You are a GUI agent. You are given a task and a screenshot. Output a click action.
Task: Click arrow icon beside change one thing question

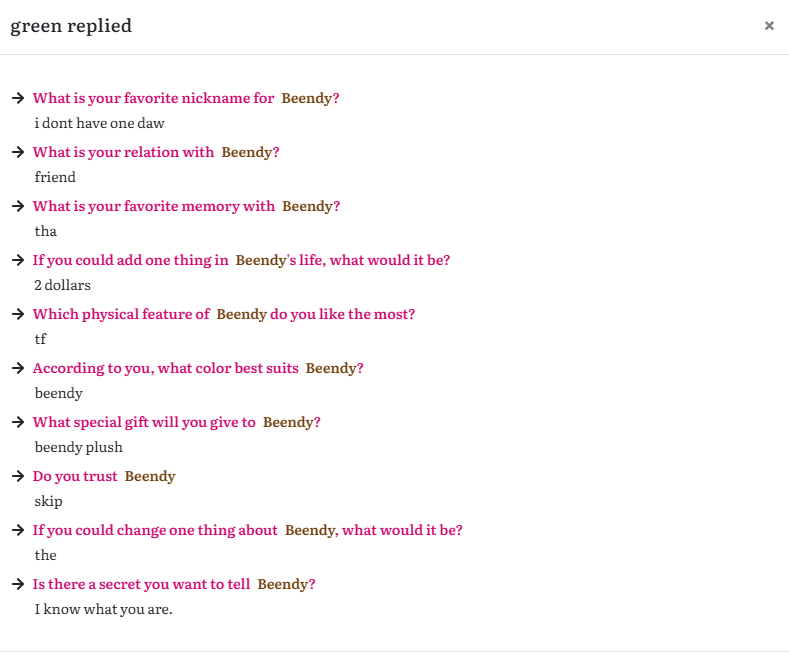click(18, 530)
